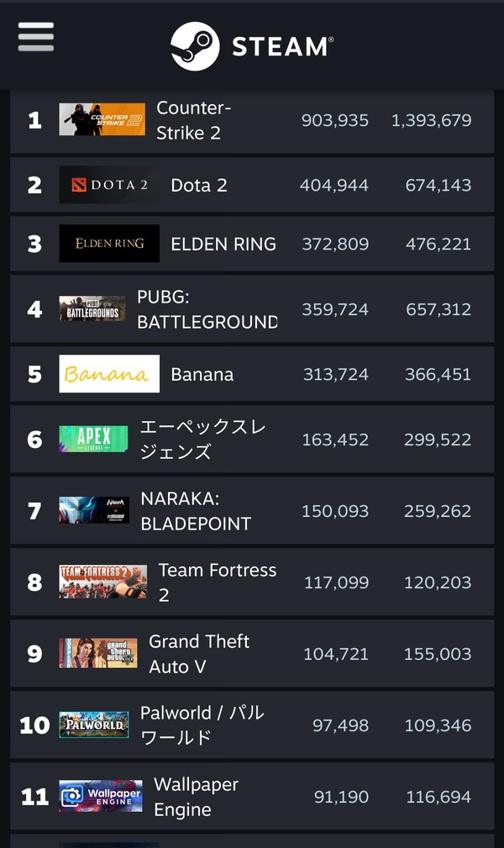The height and width of the screenshot is (848, 504).
Task: Click the Team Fortress 2 banner
Action: pyautogui.click(x=102, y=582)
